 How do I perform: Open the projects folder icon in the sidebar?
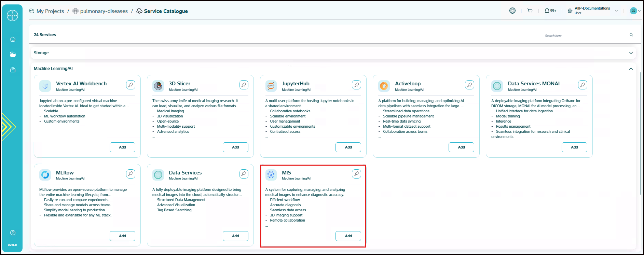(13, 55)
